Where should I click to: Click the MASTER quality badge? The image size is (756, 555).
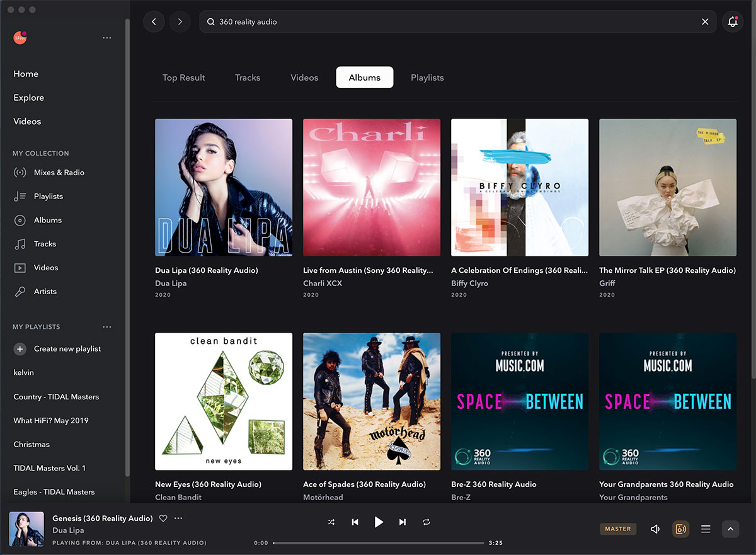coord(618,529)
